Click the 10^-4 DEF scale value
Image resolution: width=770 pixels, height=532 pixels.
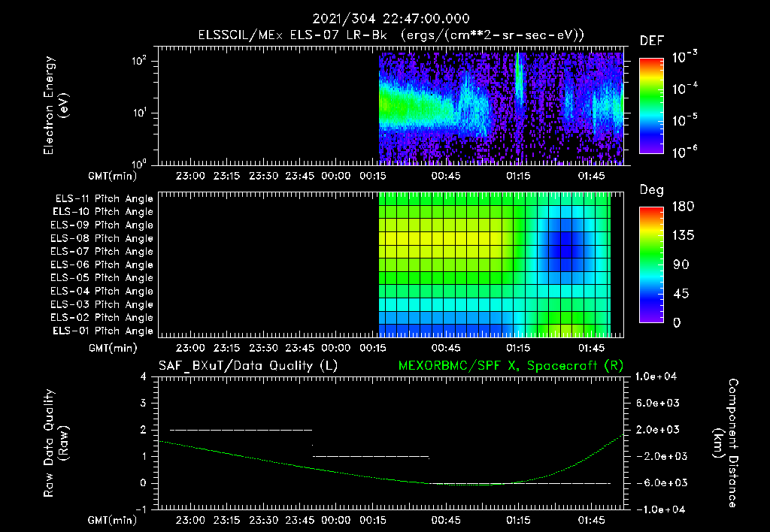tap(684, 89)
